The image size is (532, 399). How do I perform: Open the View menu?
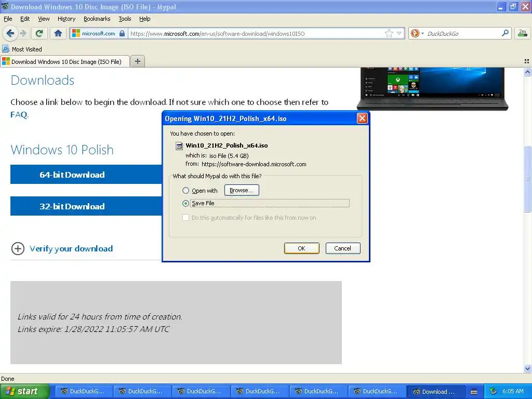(44, 19)
